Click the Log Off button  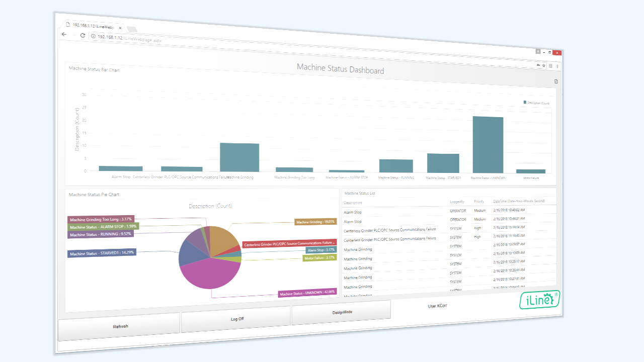pyautogui.click(x=237, y=318)
